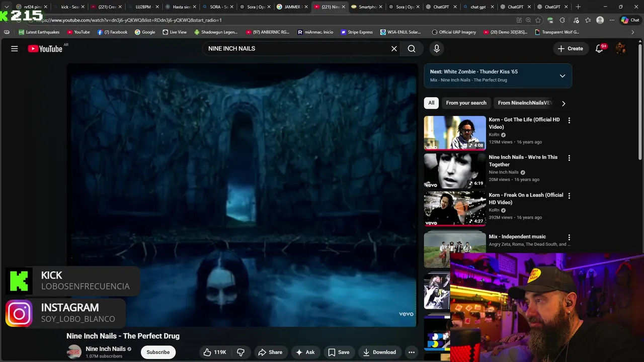Click the YouTube search input field
Image resolution: width=644 pixels, height=362 pixels.
[297, 49]
